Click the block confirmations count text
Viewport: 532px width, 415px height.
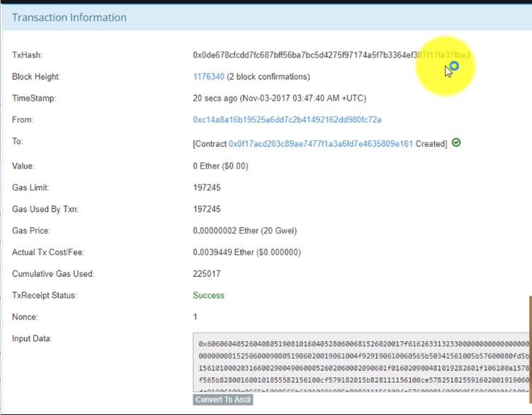(x=268, y=77)
